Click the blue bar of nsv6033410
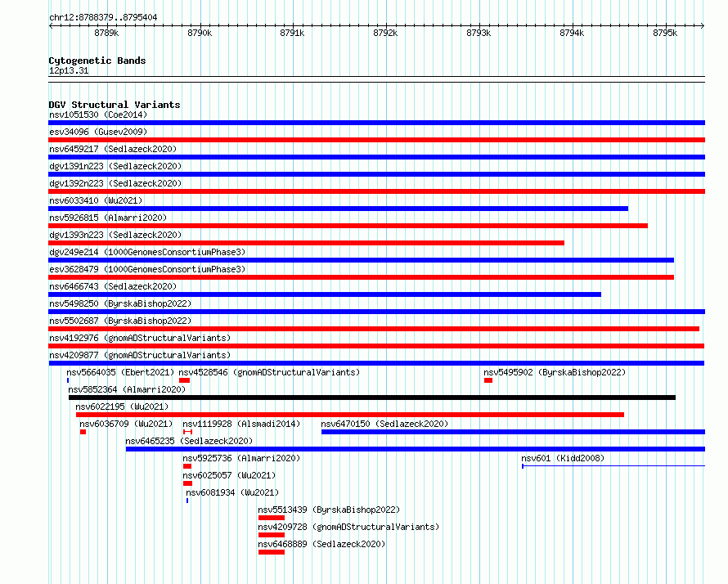 click(x=338, y=209)
